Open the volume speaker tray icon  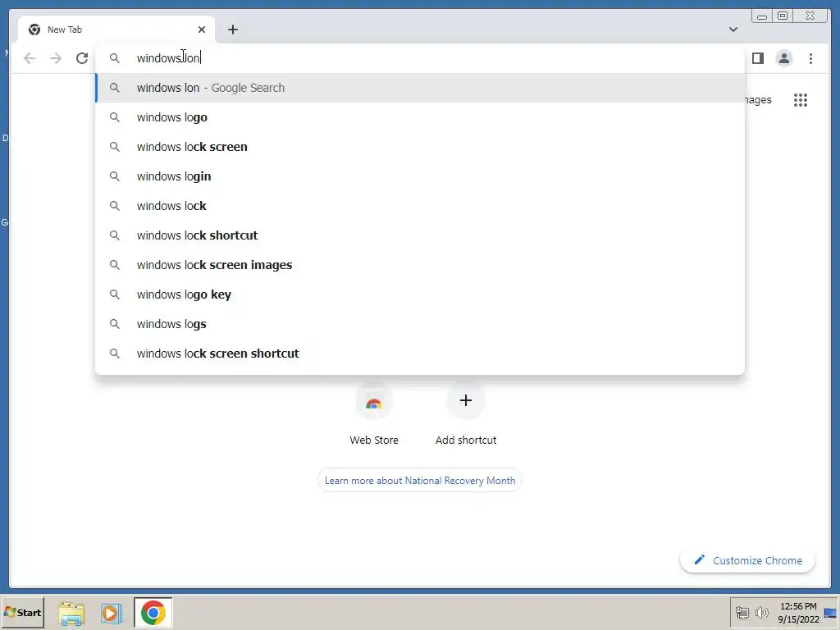tap(761, 612)
